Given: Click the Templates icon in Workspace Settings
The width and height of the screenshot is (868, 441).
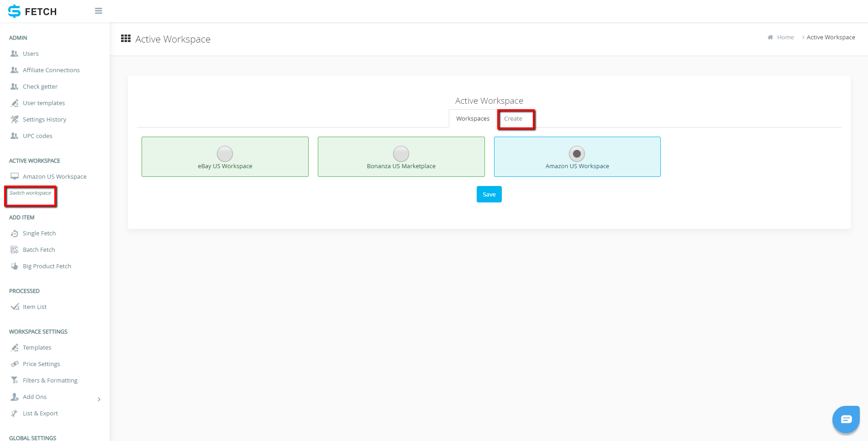Looking at the screenshot, I should tap(15, 347).
